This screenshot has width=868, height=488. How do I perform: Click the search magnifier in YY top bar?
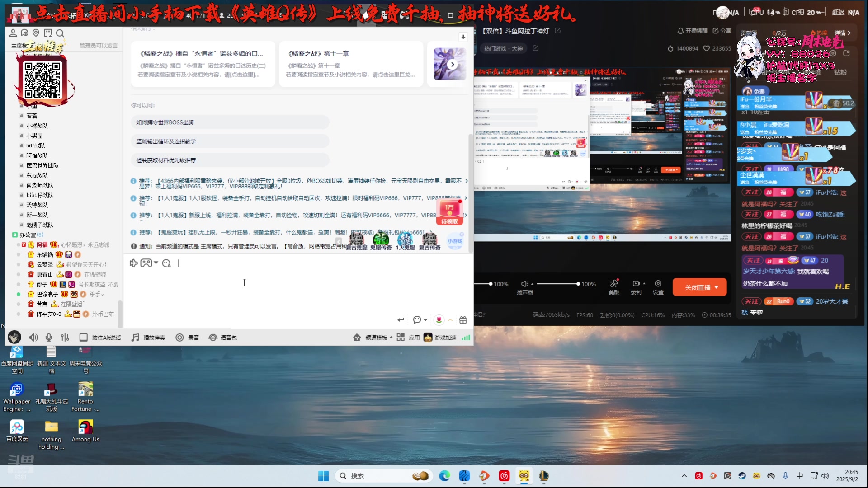point(60,33)
